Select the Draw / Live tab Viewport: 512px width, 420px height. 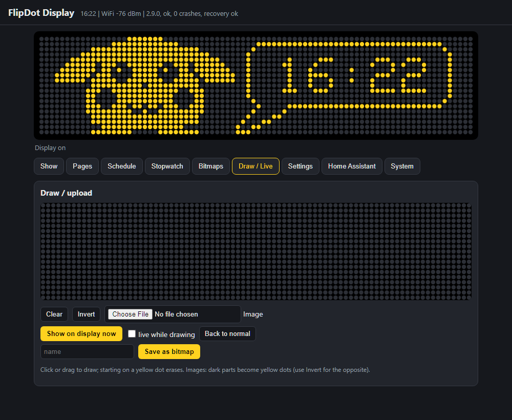255,166
